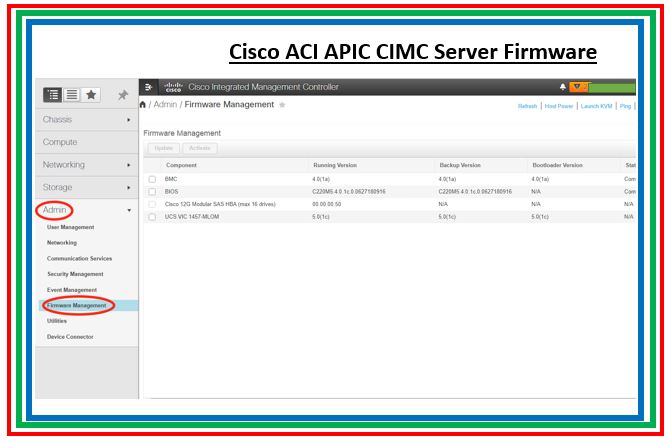Switch to the list view icon

tap(72, 95)
